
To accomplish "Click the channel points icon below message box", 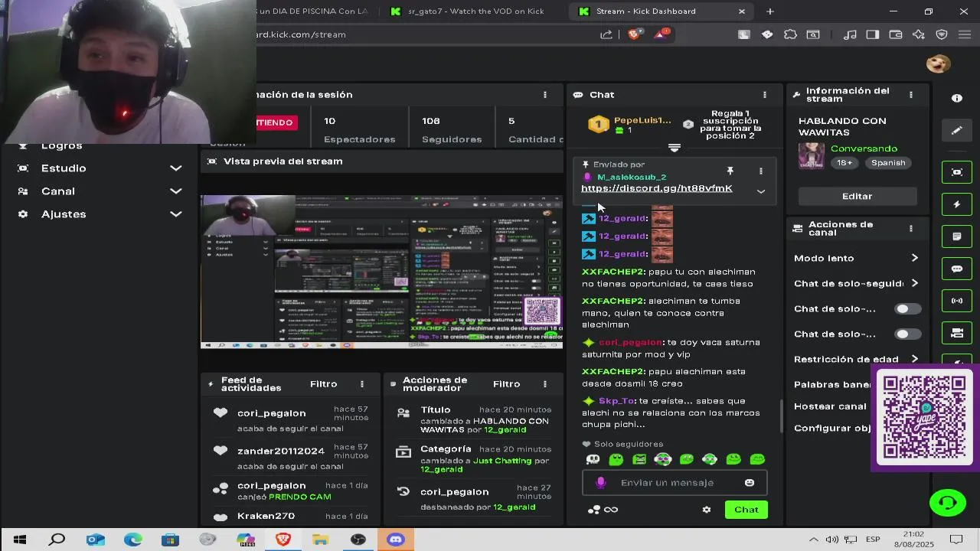I will click(x=593, y=510).
